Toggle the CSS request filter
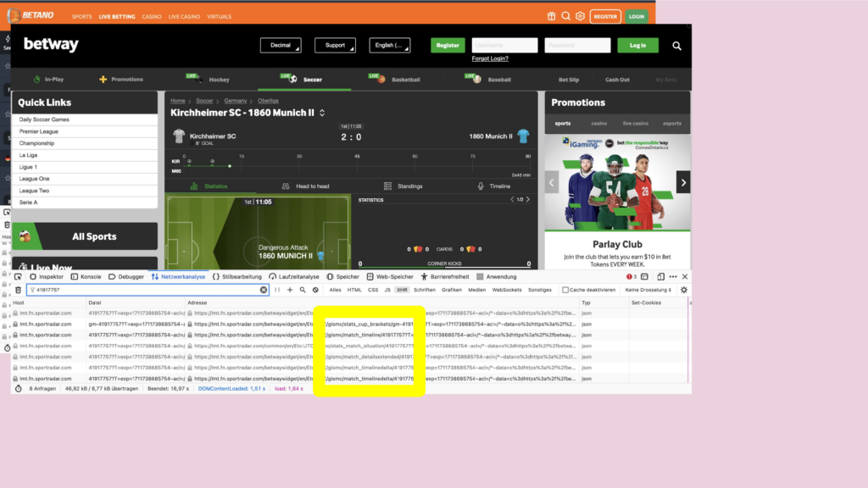Viewport: 868px width, 488px height. 373,290
